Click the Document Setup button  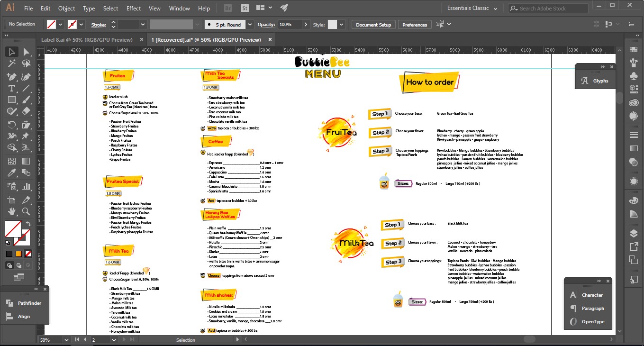(x=373, y=25)
